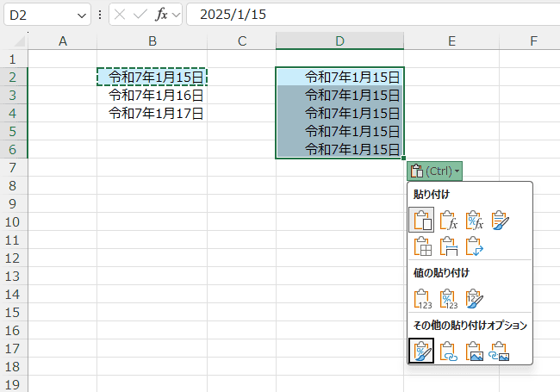The width and height of the screenshot is (560, 392).
Task: Click the formula bar showing 2025/1/15
Action: 370,15
